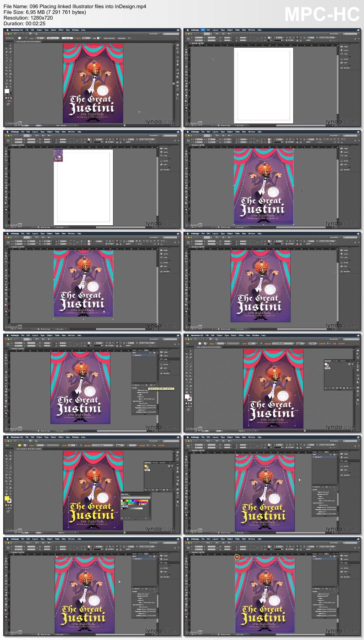The width and height of the screenshot is (364, 640).
Task: Click stroke color swatch in blank-page InDesign control bar
Action: coord(269,40)
